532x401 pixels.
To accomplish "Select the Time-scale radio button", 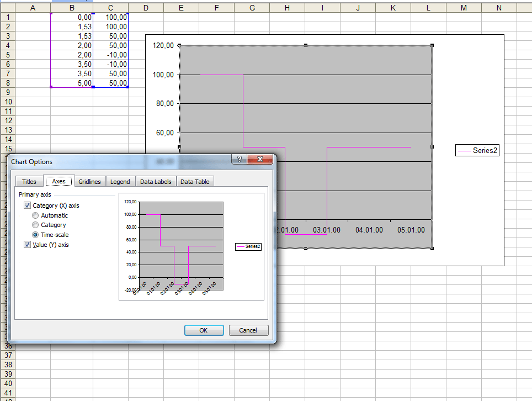I will (36, 235).
